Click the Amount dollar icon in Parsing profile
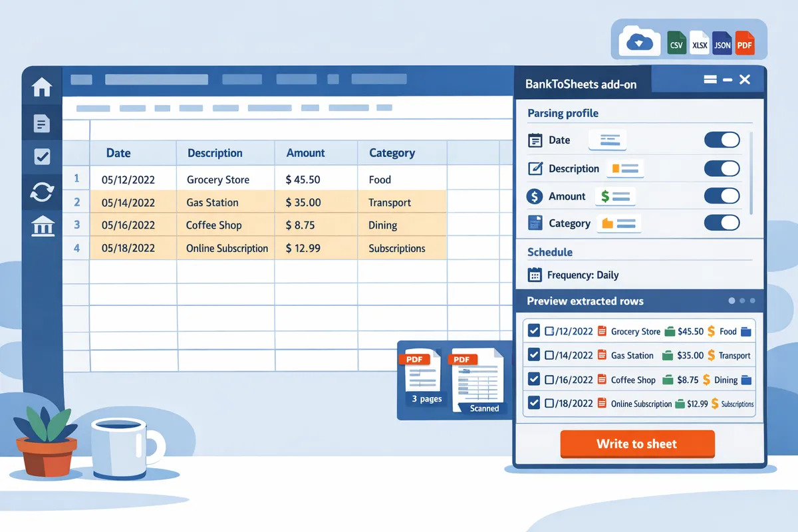 [x=535, y=196]
